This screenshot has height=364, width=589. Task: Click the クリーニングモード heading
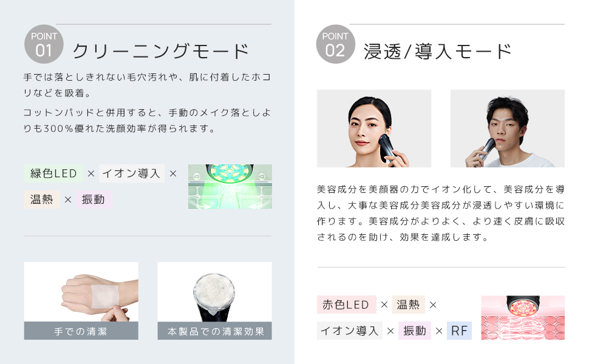pos(161,51)
